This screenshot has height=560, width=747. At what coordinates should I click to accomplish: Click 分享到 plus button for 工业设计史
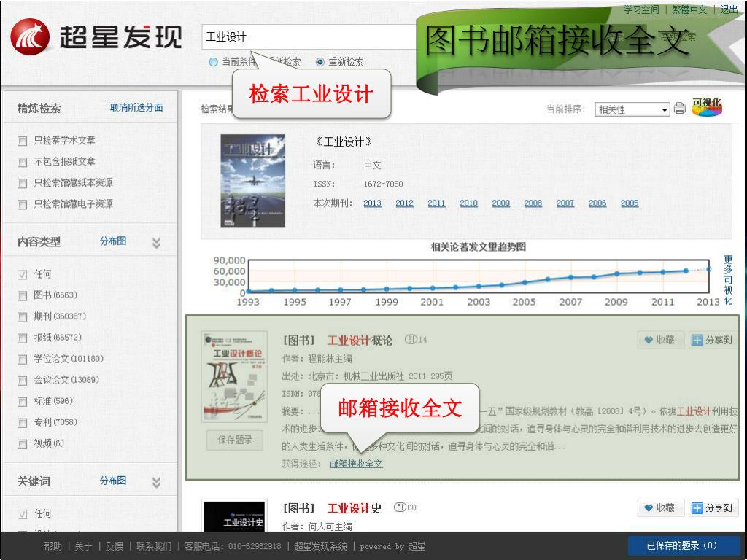click(x=713, y=507)
